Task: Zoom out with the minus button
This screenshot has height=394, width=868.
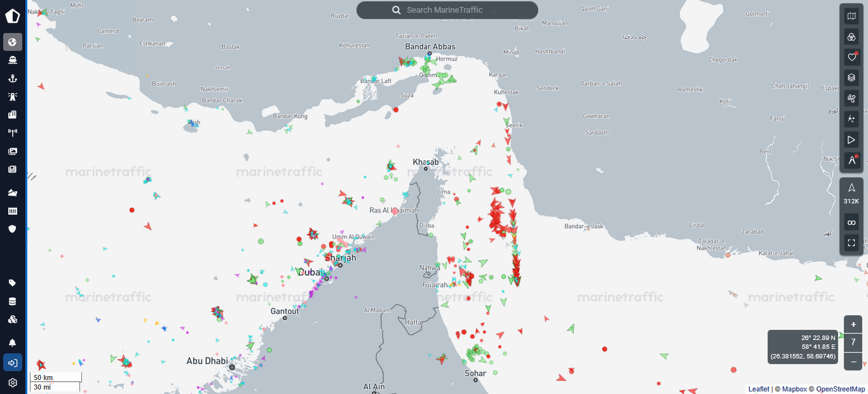Action: click(x=853, y=361)
